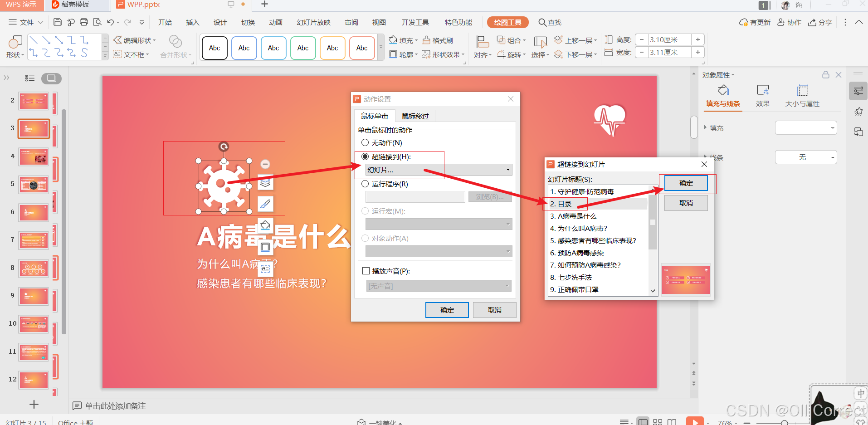
Task: Click the Save icon in quick toolbar
Action: pos(58,22)
